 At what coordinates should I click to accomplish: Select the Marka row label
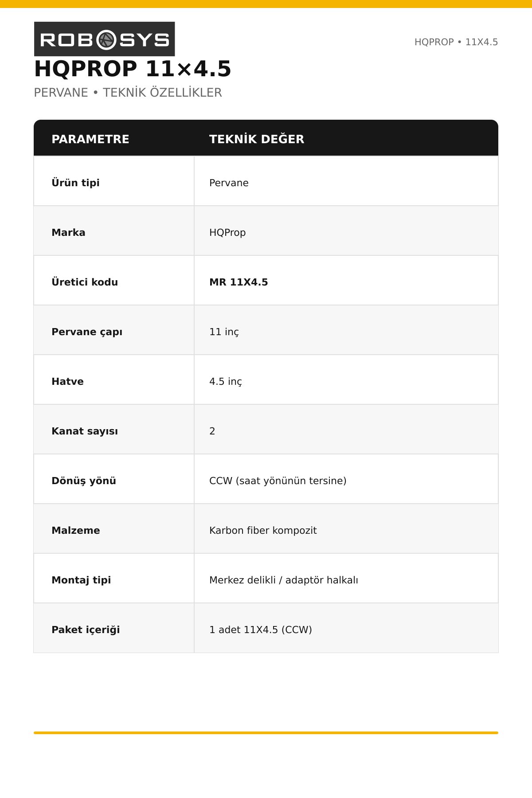pyautogui.click(x=68, y=232)
